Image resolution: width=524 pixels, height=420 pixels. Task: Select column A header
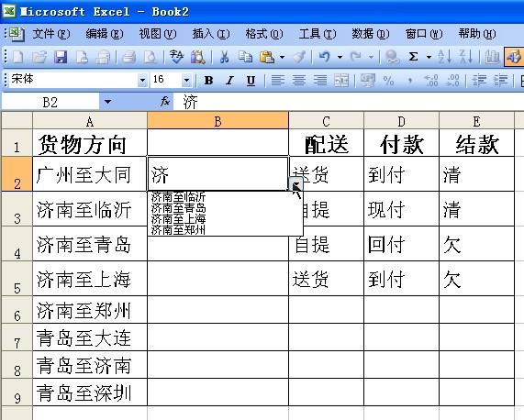[90, 121]
